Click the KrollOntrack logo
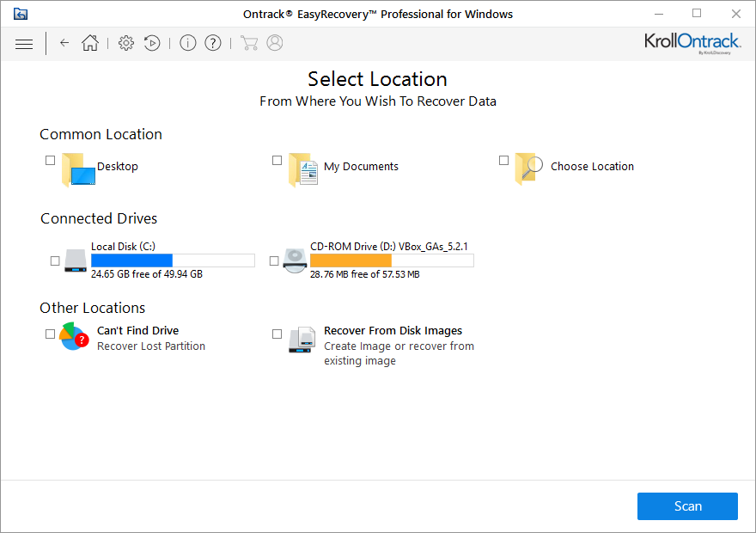This screenshot has height=533, width=756. [692, 43]
